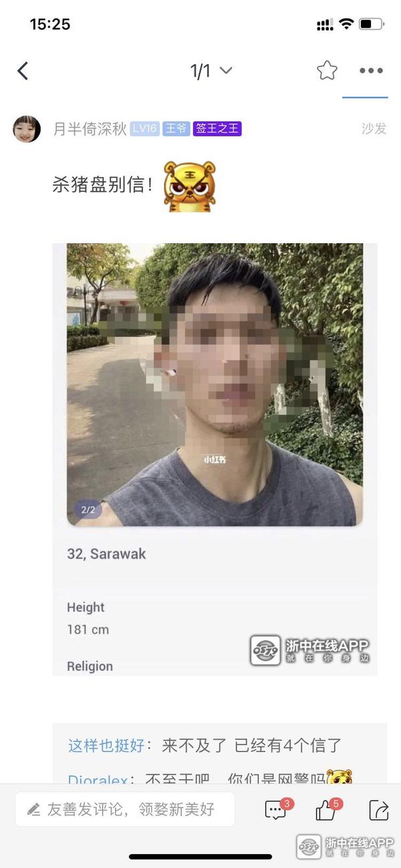This screenshot has height=868, width=401.
Task: Open username 月半倚深秋 profile
Action: coord(90,129)
